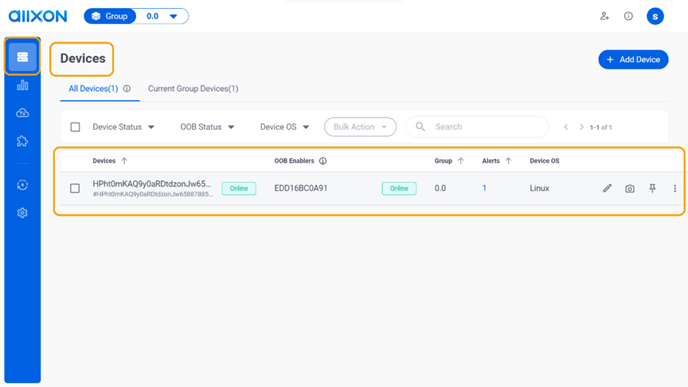Screen dimensions: 688x387
Task: Click OOB enabler Online status badge
Action: (x=399, y=188)
